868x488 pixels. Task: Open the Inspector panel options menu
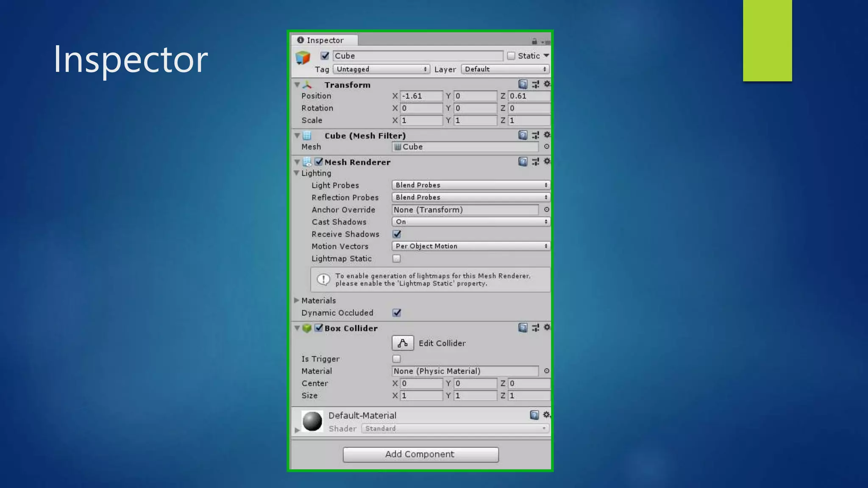coord(546,42)
